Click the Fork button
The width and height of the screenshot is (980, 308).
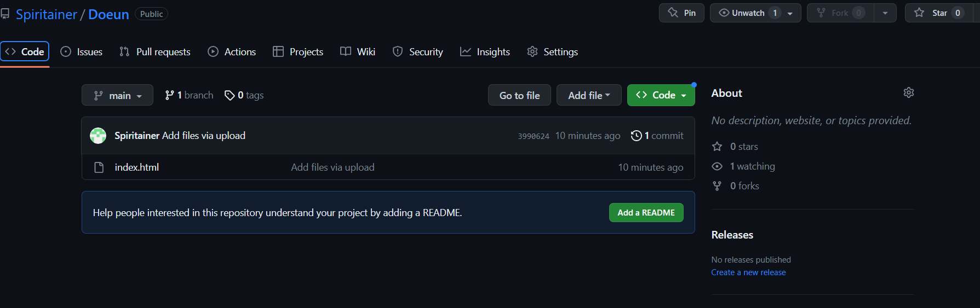840,13
